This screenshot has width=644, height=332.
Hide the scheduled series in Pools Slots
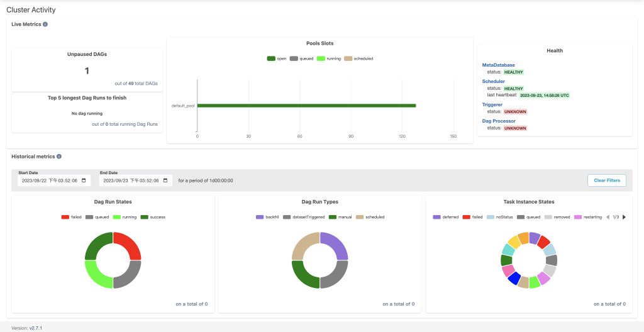(358, 58)
